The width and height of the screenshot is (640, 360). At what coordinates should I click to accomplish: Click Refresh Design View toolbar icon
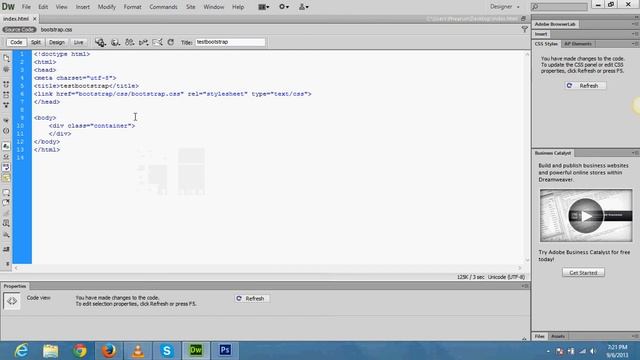[171, 42]
